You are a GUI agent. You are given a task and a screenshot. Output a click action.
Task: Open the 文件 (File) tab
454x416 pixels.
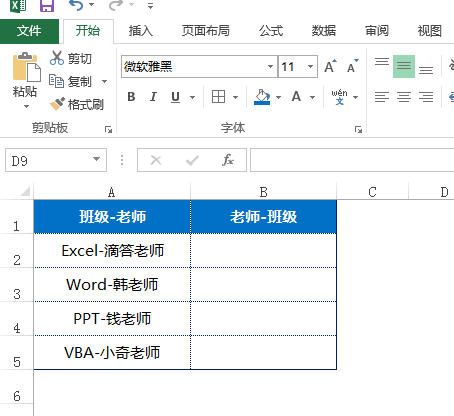click(29, 31)
